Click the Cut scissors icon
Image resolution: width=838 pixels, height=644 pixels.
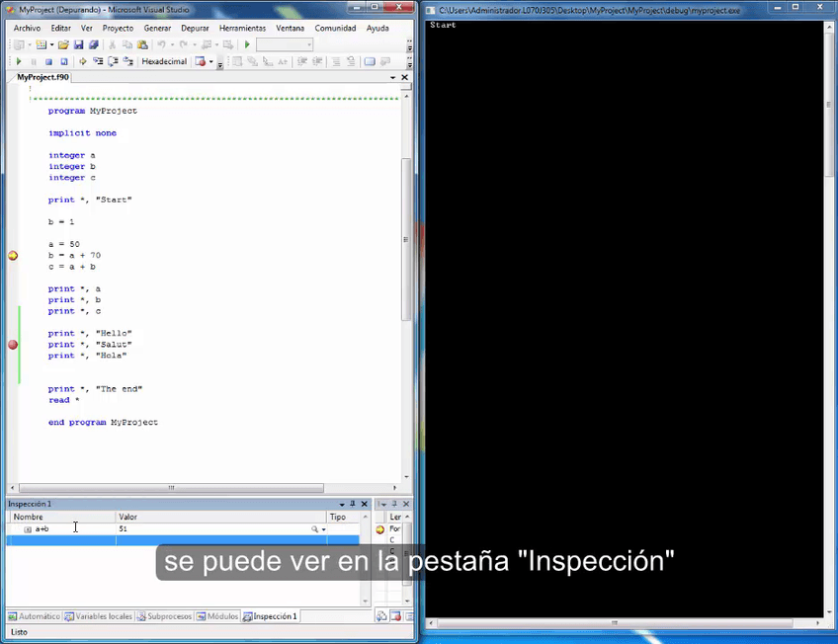tap(112, 44)
